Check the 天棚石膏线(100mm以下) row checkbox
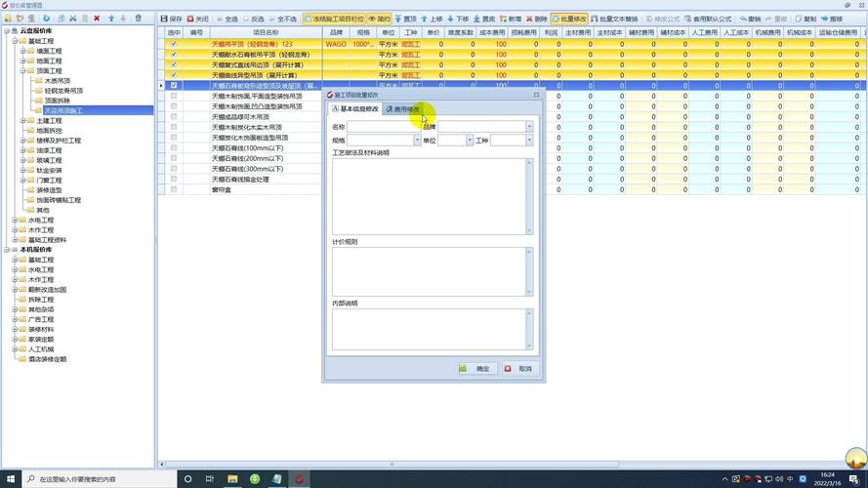 pyautogui.click(x=174, y=147)
